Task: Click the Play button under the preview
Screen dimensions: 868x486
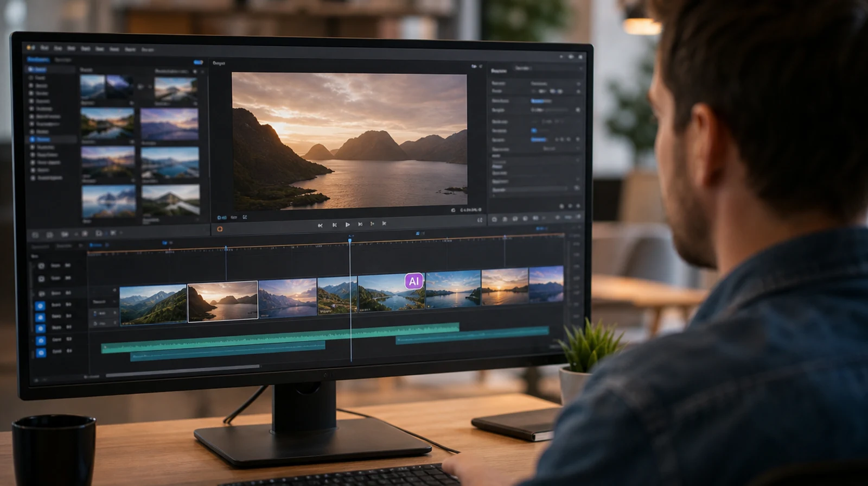Action: pyautogui.click(x=348, y=224)
